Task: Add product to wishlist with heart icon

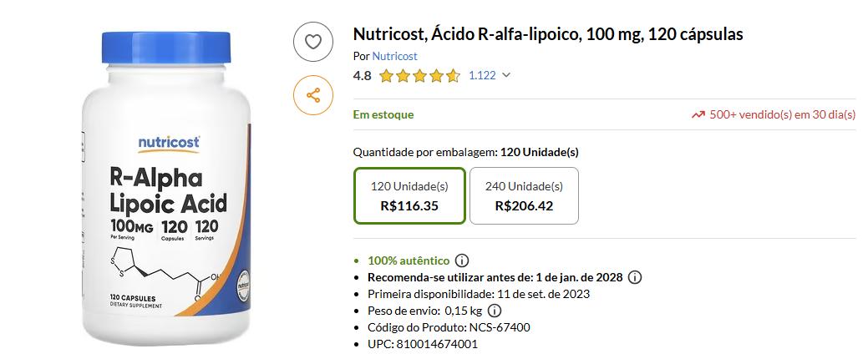Action: [x=313, y=42]
